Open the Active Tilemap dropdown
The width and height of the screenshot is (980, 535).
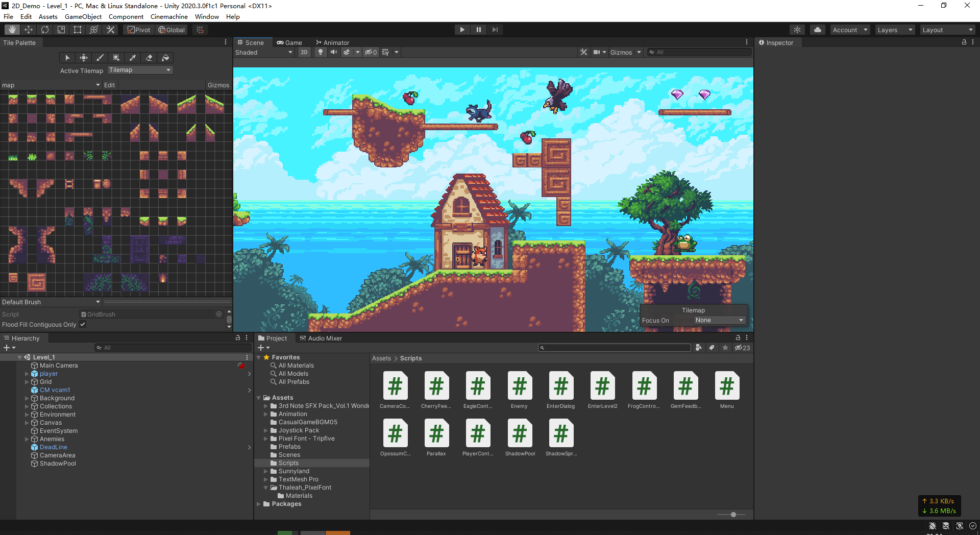pyautogui.click(x=140, y=70)
